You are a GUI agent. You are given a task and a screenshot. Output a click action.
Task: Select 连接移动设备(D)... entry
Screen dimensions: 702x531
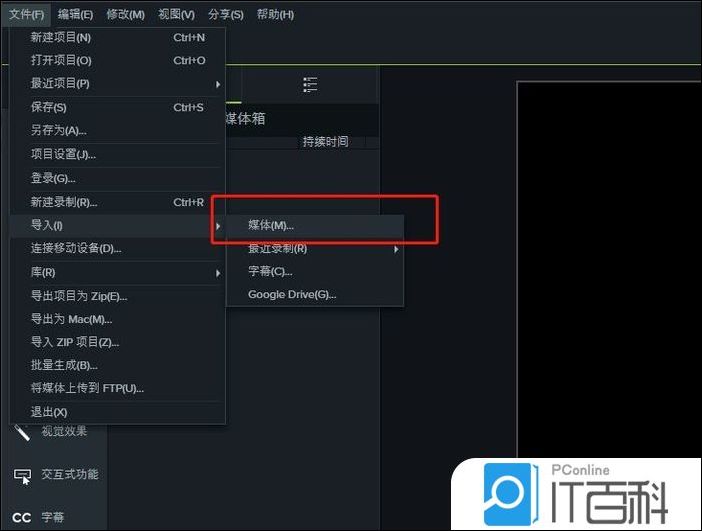pos(117,248)
